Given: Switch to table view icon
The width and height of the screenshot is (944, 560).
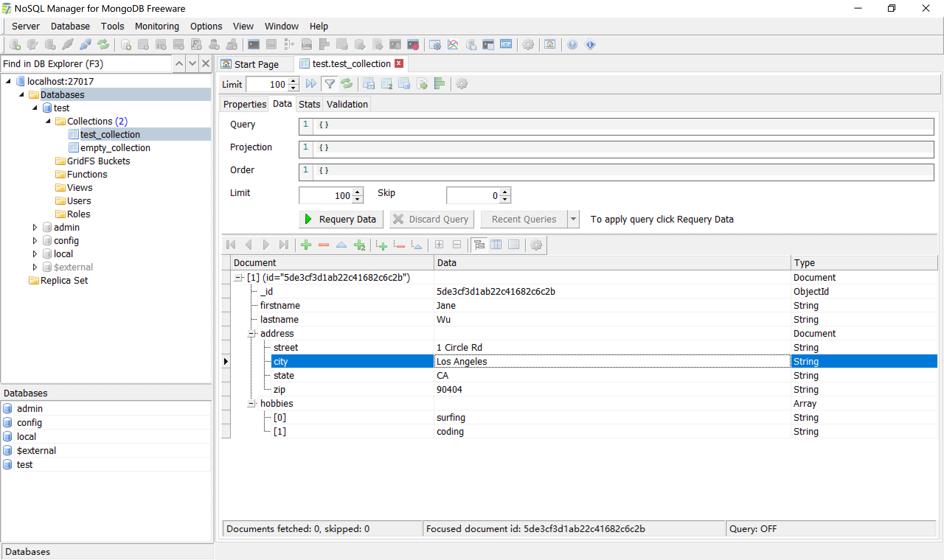Looking at the screenshot, I should [496, 245].
